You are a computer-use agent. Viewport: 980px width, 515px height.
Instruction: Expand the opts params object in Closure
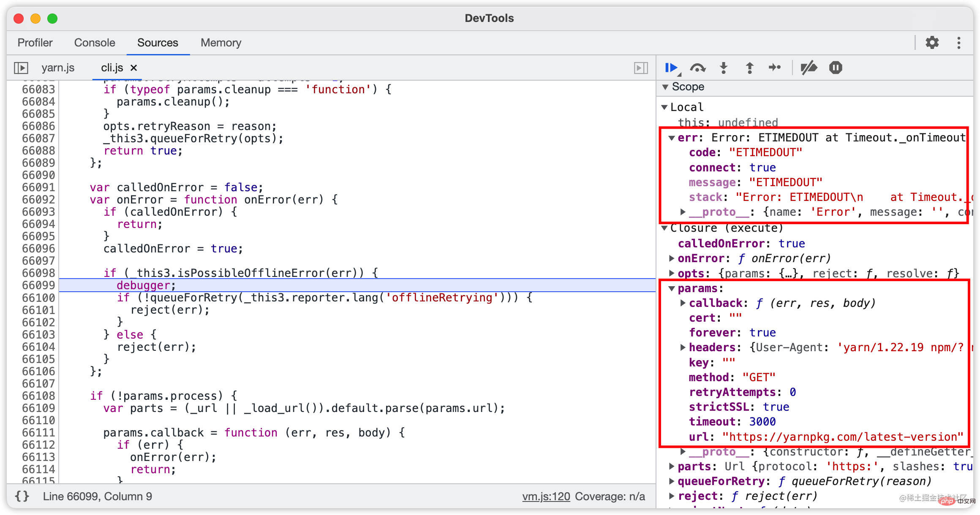coord(673,273)
